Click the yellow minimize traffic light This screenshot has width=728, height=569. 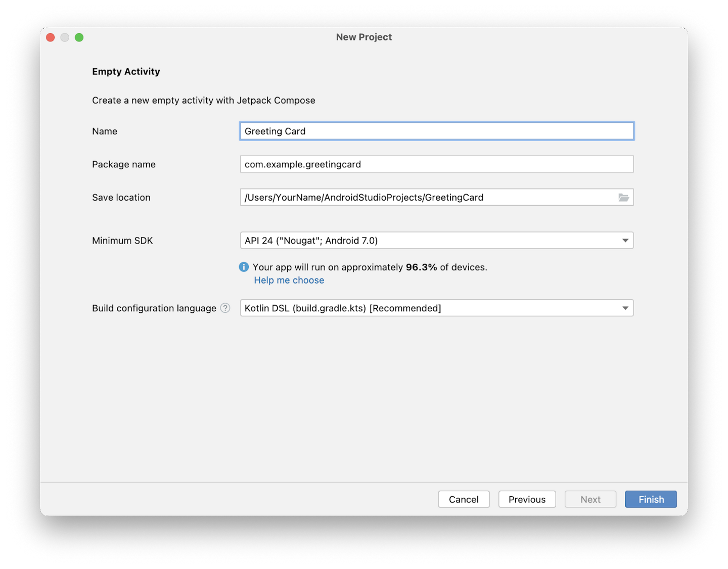pyautogui.click(x=65, y=37)
